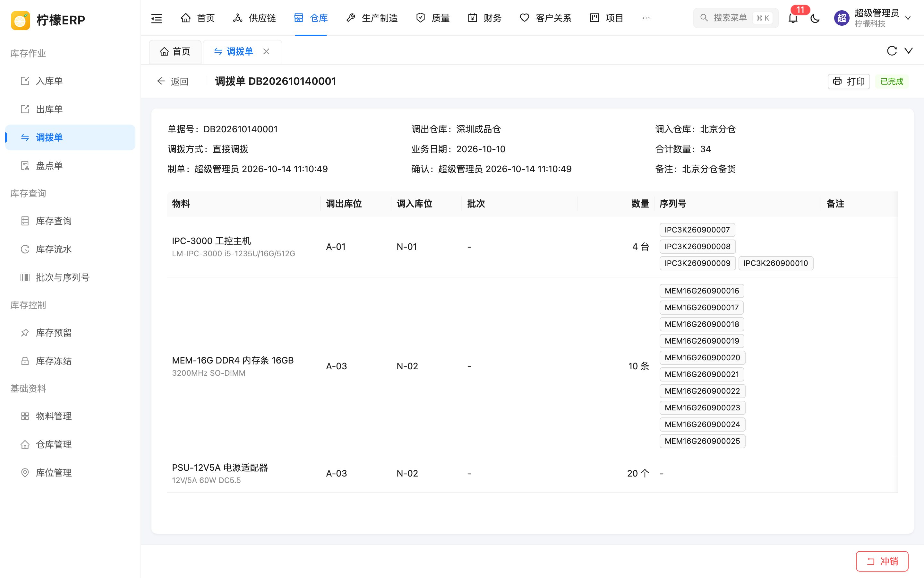The width and height of the screenshot is (924, 578).
Task: Click the 已完成 status tag
Action: [892, 82]
